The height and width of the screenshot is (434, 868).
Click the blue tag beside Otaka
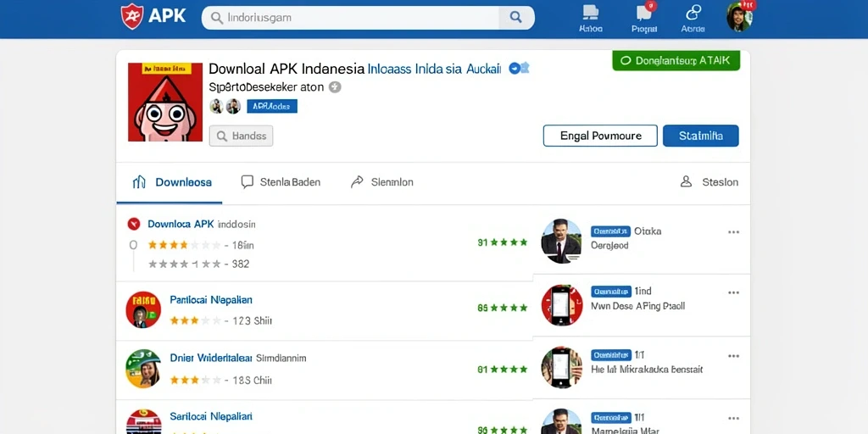(x=610, y=231)
